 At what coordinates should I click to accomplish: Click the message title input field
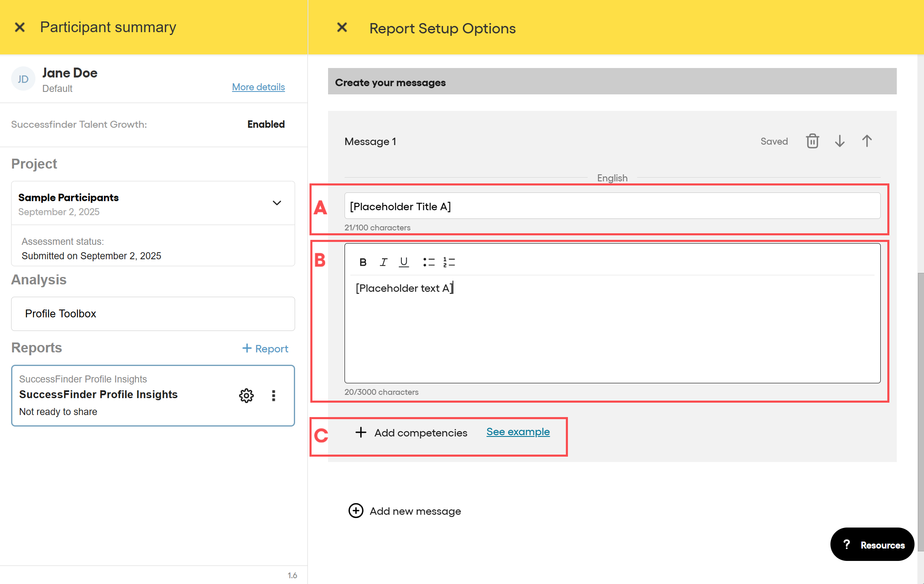click(612, 206)
